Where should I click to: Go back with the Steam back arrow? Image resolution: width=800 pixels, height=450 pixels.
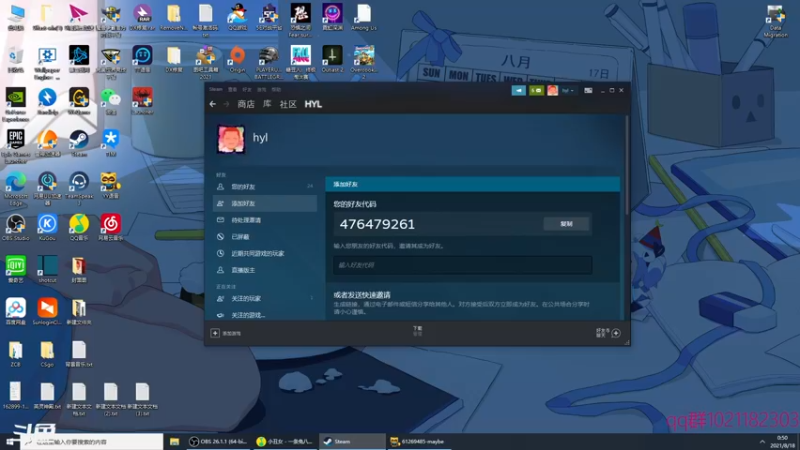(x=213, y=104)
